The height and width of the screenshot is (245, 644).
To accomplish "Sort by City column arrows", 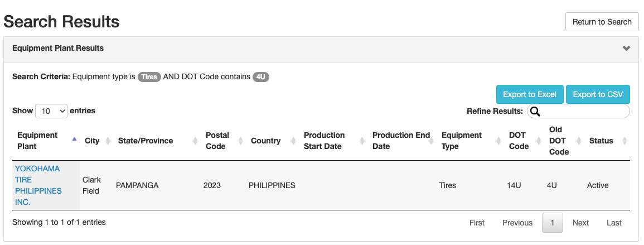I will (x=108, y=141).
